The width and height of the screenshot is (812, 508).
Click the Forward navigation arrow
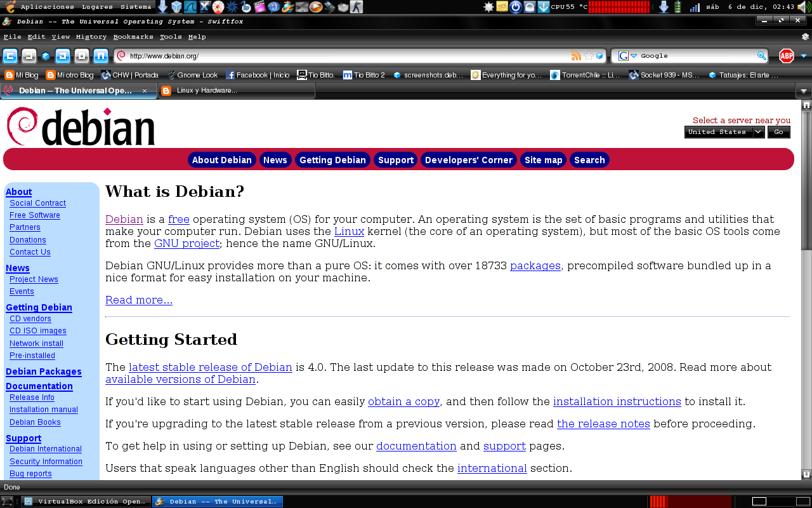click(28, 56)
